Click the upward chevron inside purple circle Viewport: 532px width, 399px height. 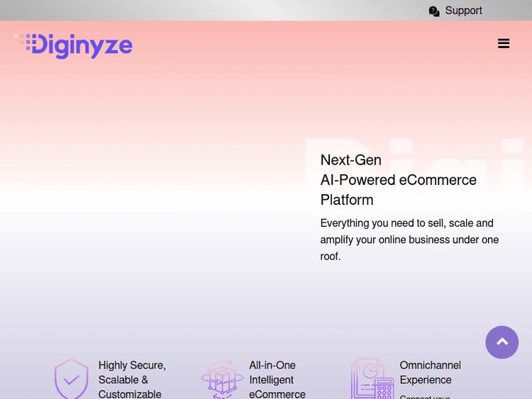(502, 342)
